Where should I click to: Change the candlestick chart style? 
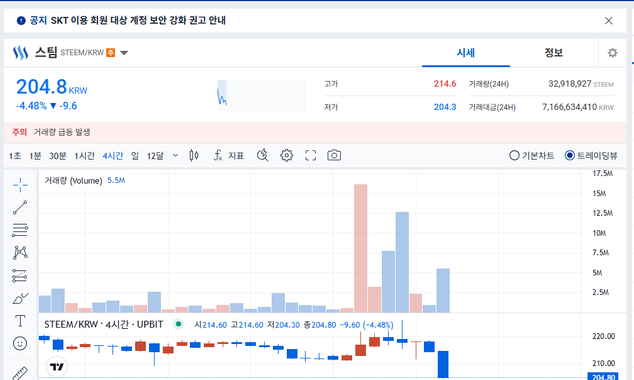coord(194,156)
